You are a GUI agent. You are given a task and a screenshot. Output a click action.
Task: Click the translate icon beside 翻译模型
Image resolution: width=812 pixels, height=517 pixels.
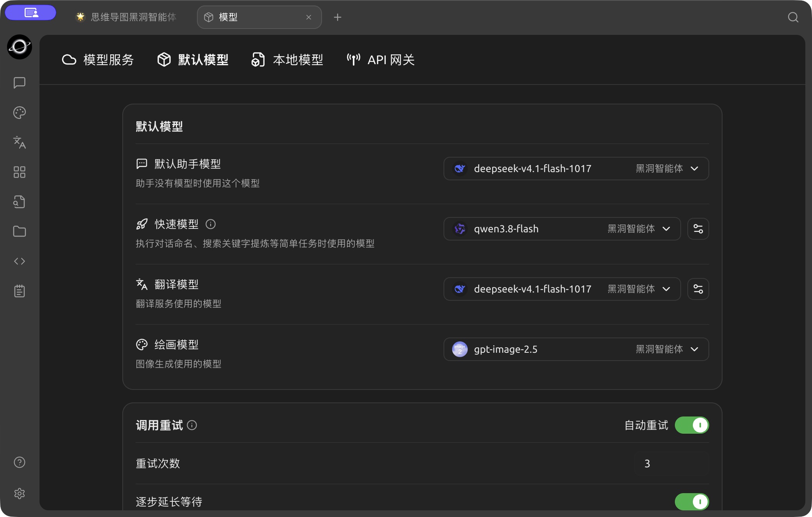[x=142, y=284]
